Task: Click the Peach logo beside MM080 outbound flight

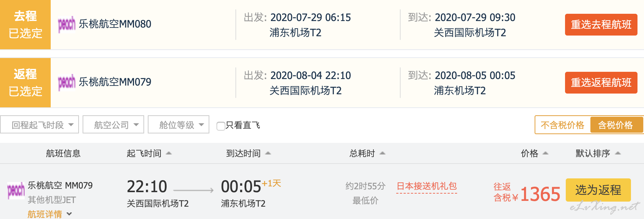Action: [67, 24]
